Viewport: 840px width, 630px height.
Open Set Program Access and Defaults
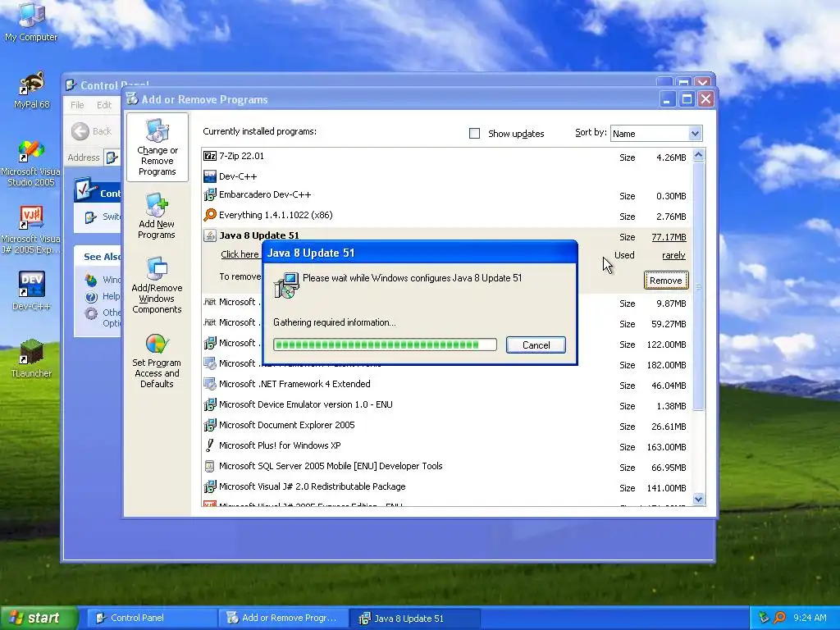(x=157, y=361)
